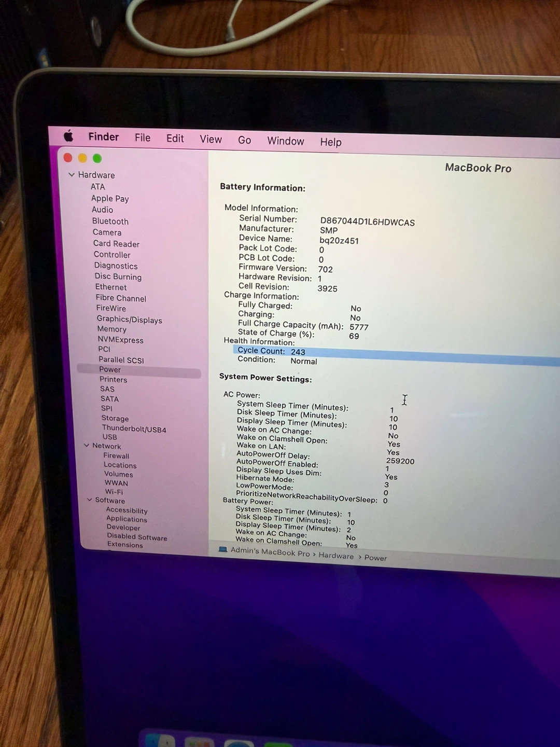This screenshot has height=747, width=560.
Task: Select Wi-Fi under Network
Action: coord(114,492)
